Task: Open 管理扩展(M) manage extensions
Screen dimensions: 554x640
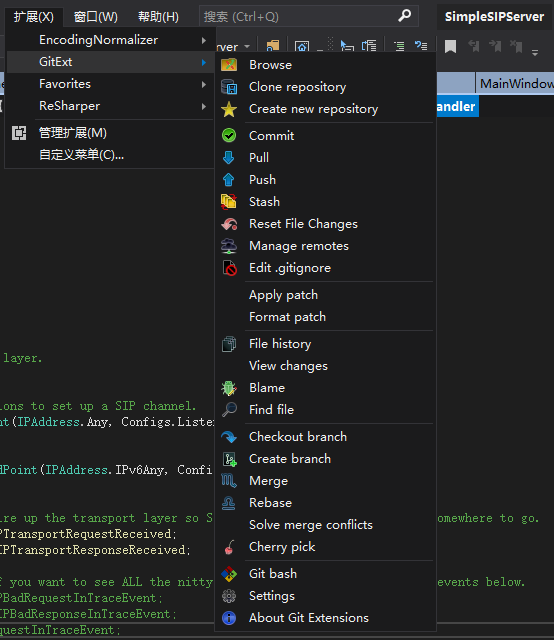Action: [110, 133]
